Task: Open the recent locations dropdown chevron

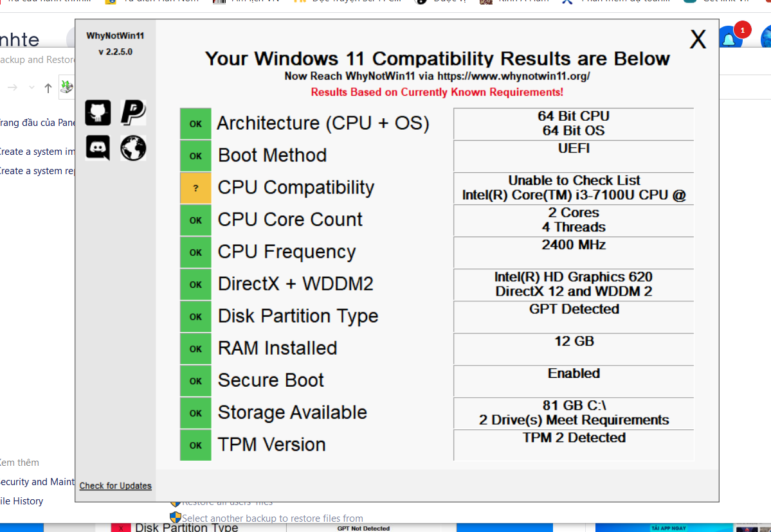Action: (32, 88)
